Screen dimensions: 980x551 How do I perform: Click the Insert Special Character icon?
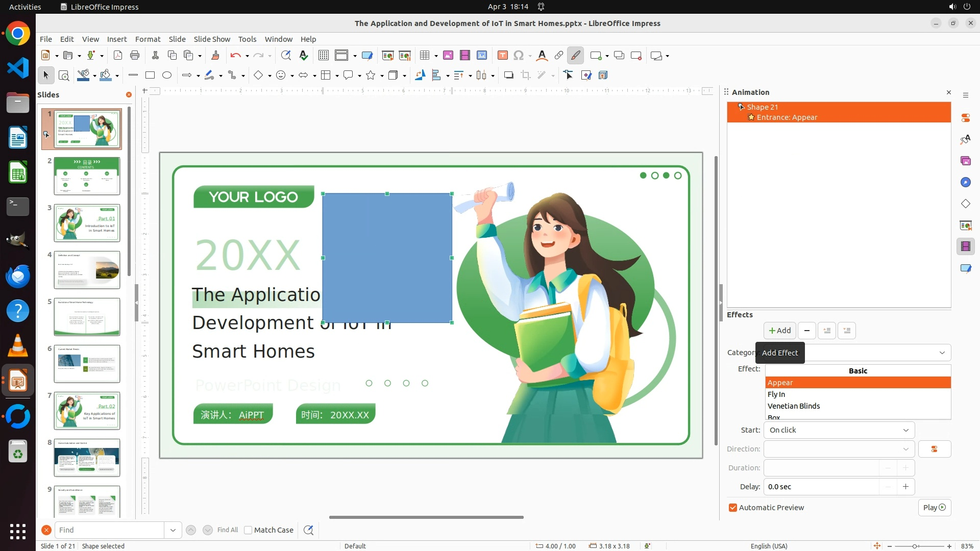(519, 56)
